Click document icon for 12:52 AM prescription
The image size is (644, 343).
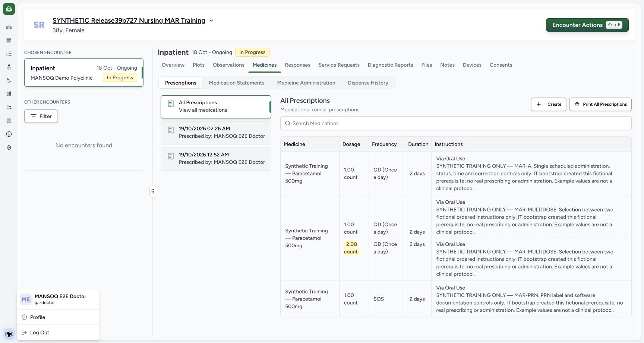171,156
